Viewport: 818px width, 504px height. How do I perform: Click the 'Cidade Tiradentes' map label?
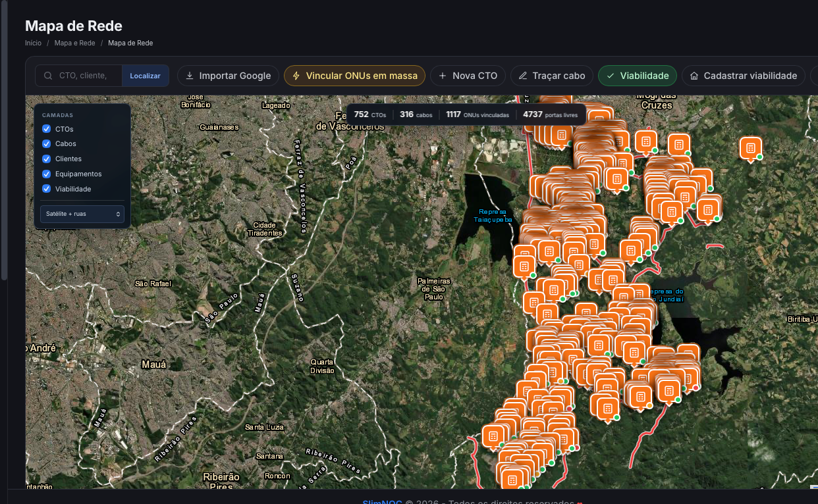(265, 229)
